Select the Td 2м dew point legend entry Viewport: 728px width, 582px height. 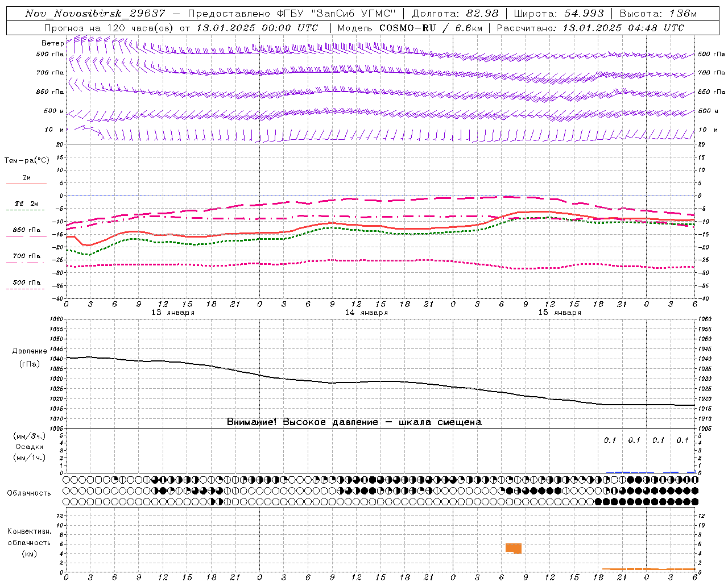pyautogui.click(x=26, y=203)
